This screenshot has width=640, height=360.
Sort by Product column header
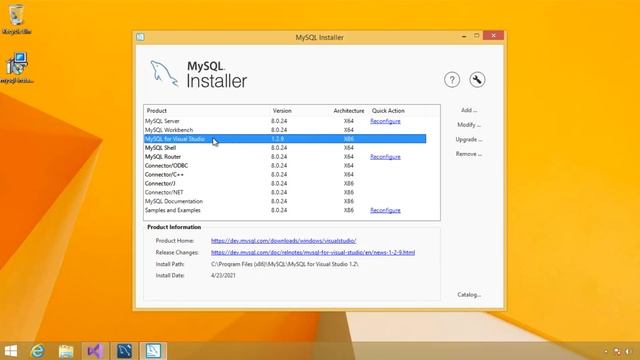click(x=157, y=111)
